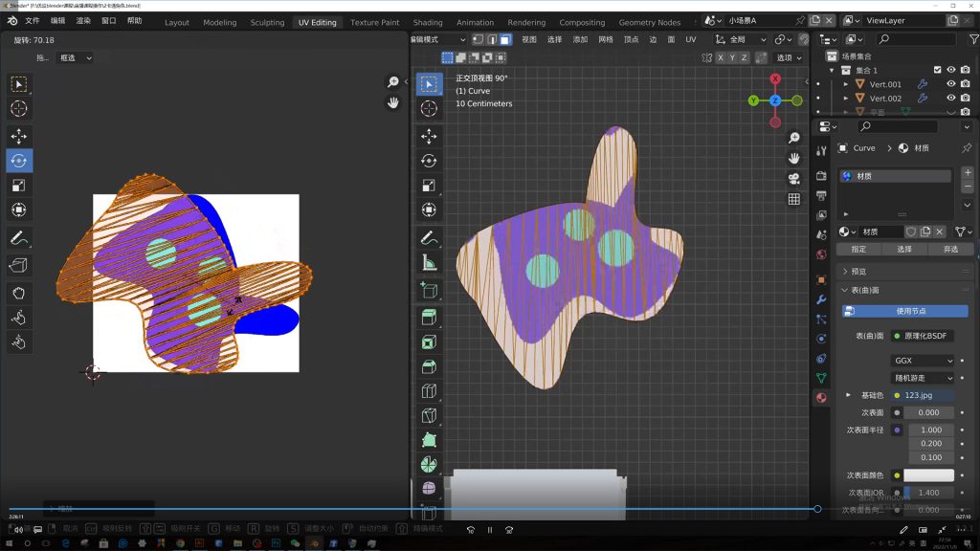Switch to the Shading workspace tab
The width and height of the screenshot is (980, 551).
(428, 22)
